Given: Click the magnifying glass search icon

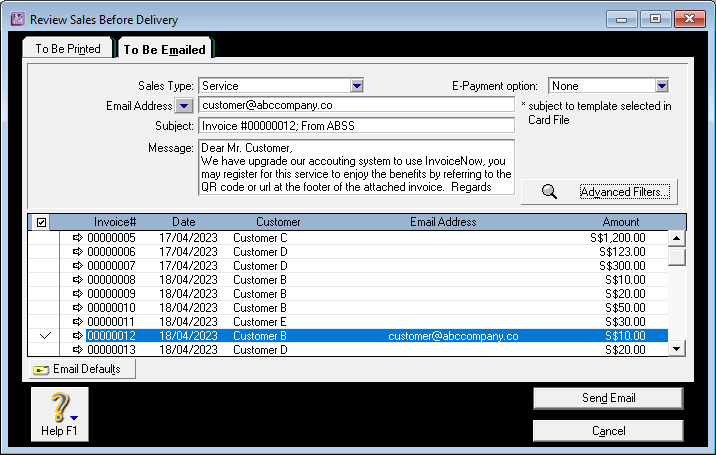Looking at the screenshot, I should [x=549, y=192].
